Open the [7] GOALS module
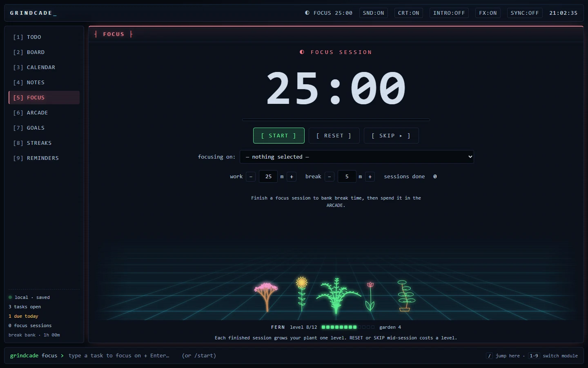The height and width of the screenshot is (368, 588). pyautogui.click(x=44, y=128)
